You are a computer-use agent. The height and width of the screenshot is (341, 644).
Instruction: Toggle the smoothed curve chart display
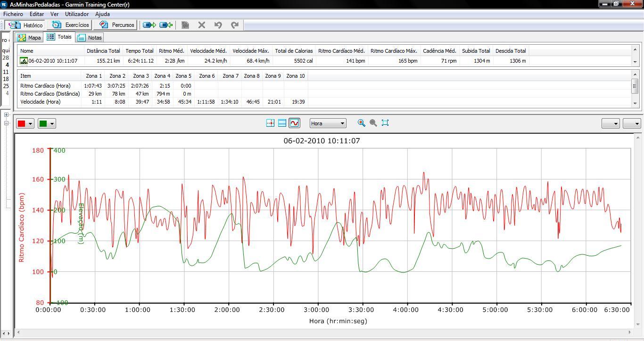click(x=294, y=123)
